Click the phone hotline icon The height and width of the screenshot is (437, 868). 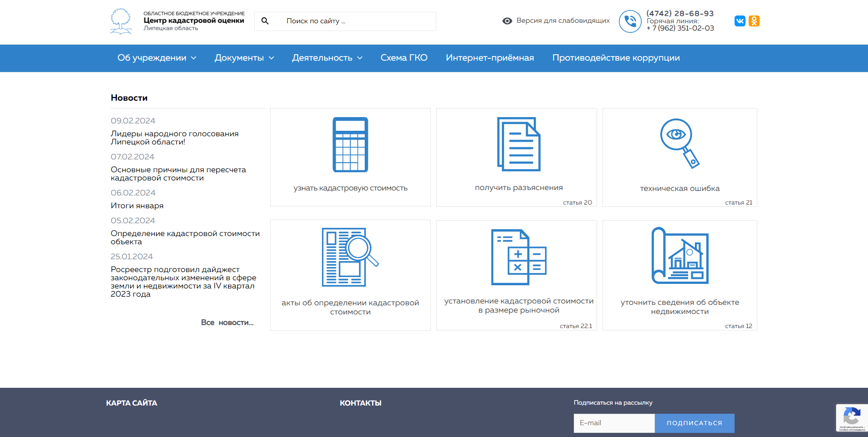(630, 21)
